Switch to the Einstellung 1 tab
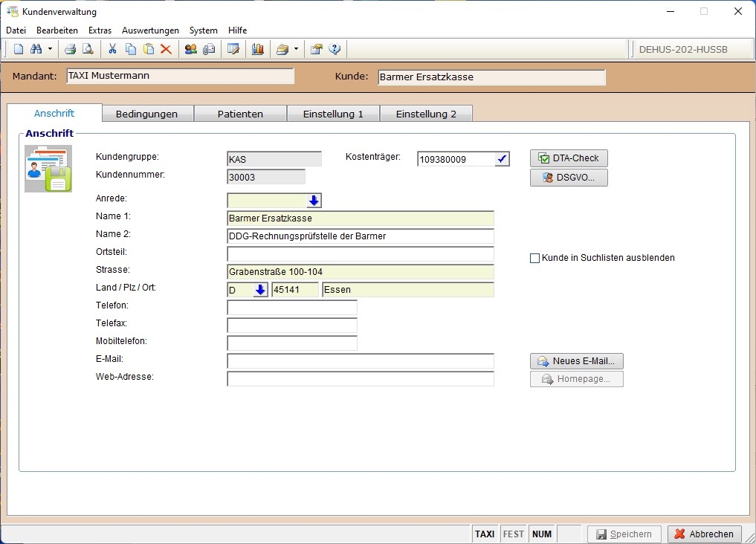The width and height of the screenshot is (756, 544). [333, 114]
